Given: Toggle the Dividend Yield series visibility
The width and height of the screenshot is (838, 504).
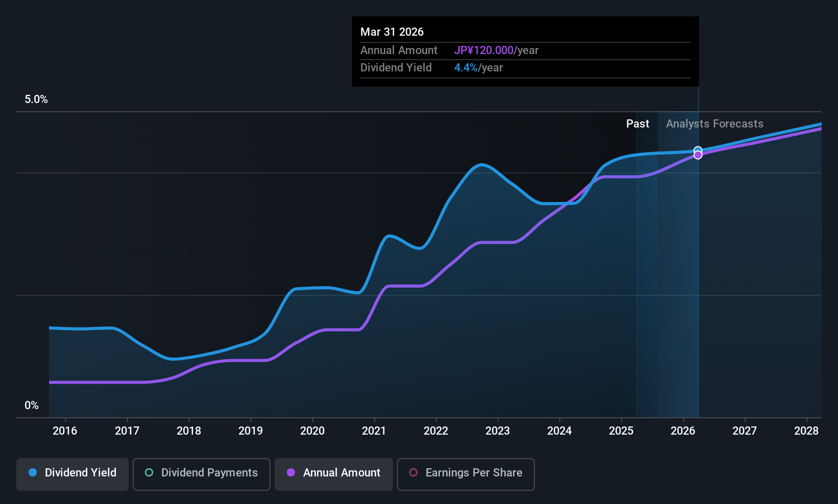Looking at the screenshot, I should [72, 473].
